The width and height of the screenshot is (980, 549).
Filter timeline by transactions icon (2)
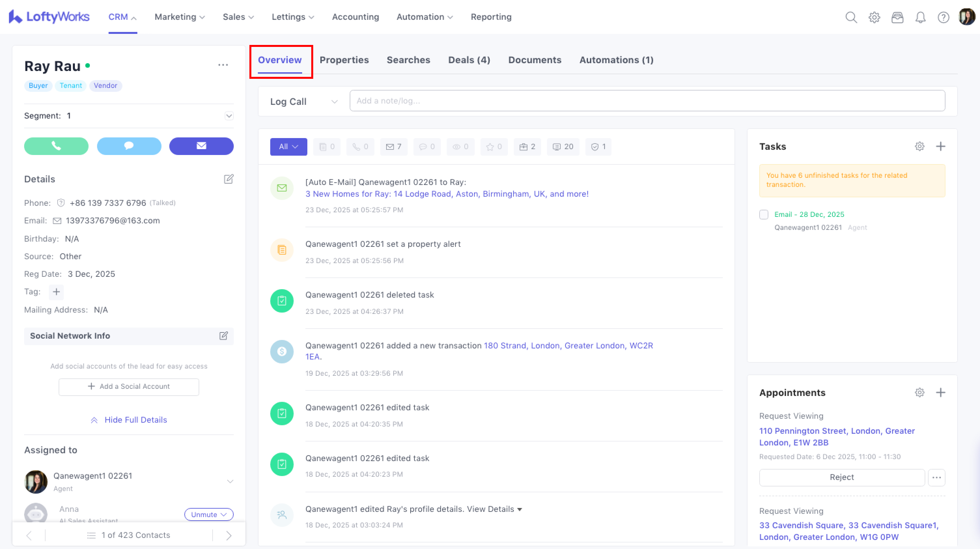(527, 147)
